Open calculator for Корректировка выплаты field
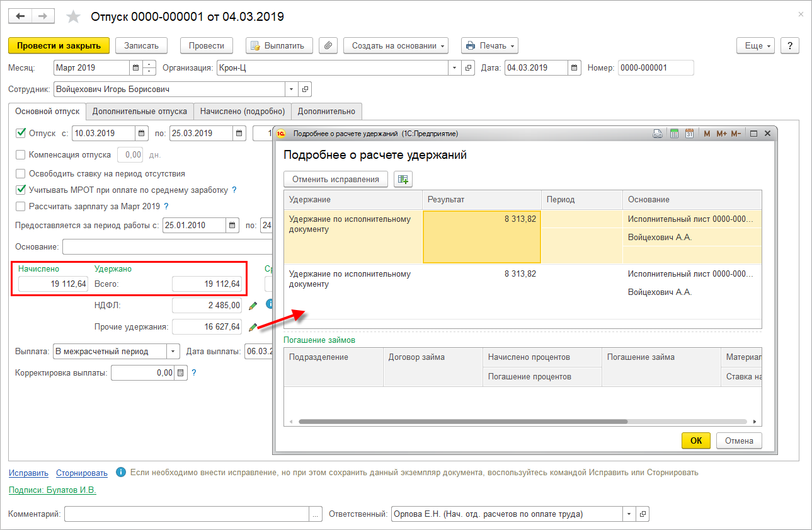Image resolution: width=812 pixels, height=530 pixels. (181, 373)
